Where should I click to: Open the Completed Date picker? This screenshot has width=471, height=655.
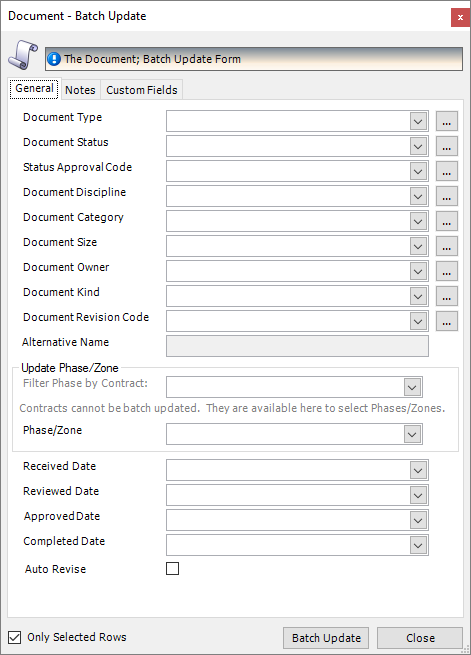click(418, 546)
